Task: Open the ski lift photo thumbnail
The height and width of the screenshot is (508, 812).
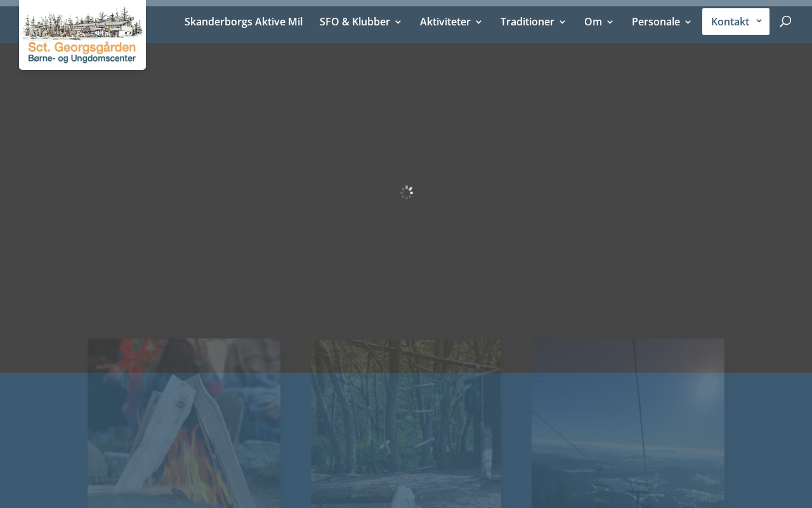Action: coord(628,423)
